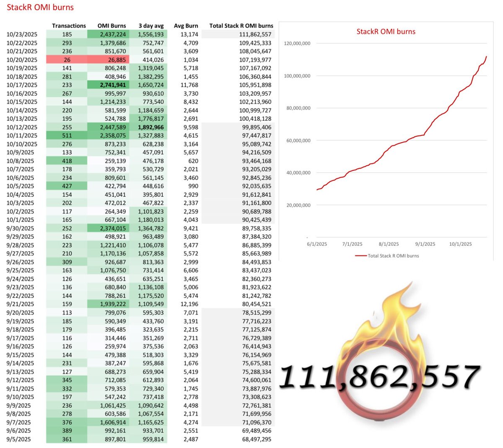Image resolution: width=503 pixels, height=448 pixels.
Task: Select the avg burn value 11,768
Action: (189, 85)
